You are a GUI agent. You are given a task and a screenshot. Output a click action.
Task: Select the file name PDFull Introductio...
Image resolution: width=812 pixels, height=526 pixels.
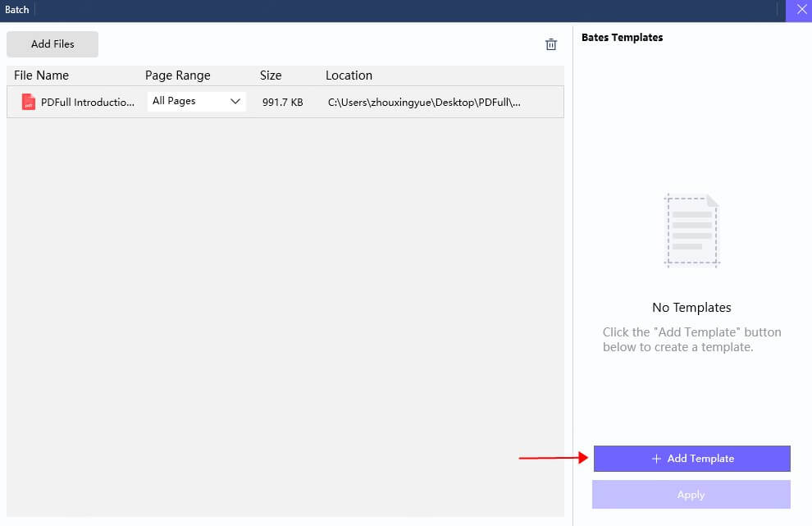tap(87, 102)
